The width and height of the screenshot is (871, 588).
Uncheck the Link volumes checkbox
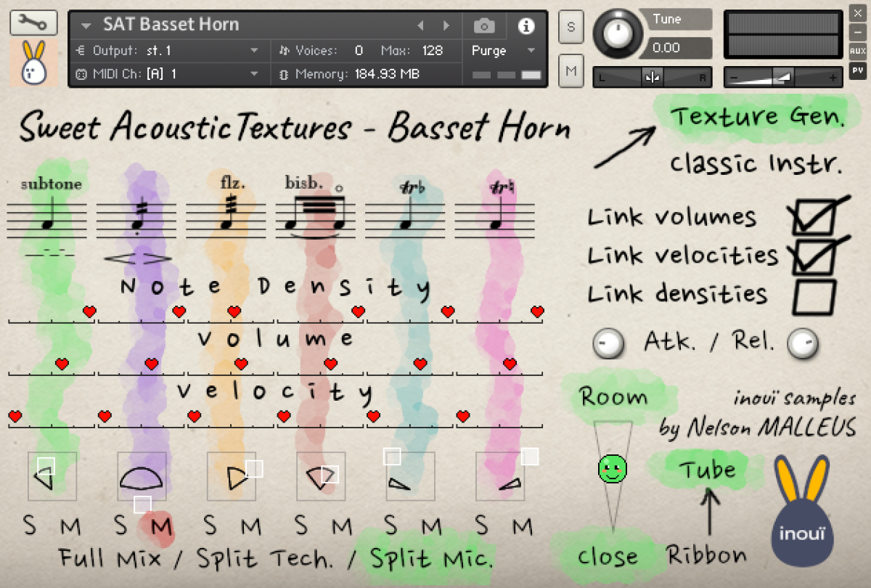pos(813,217)
